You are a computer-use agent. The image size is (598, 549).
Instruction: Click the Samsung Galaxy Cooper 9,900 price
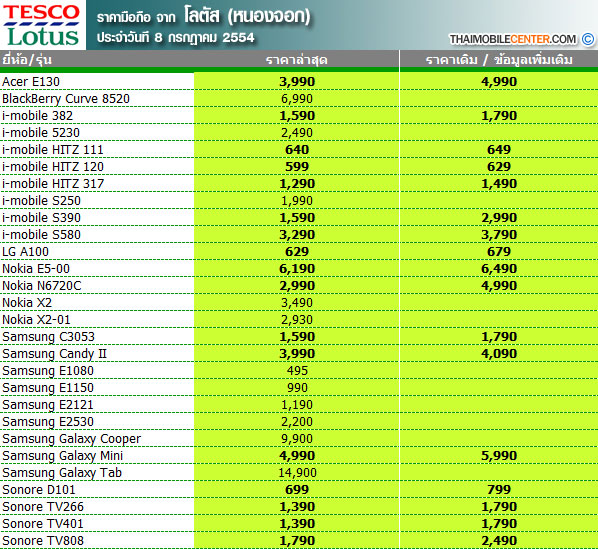pyautogui.click(x=297, y=439)
